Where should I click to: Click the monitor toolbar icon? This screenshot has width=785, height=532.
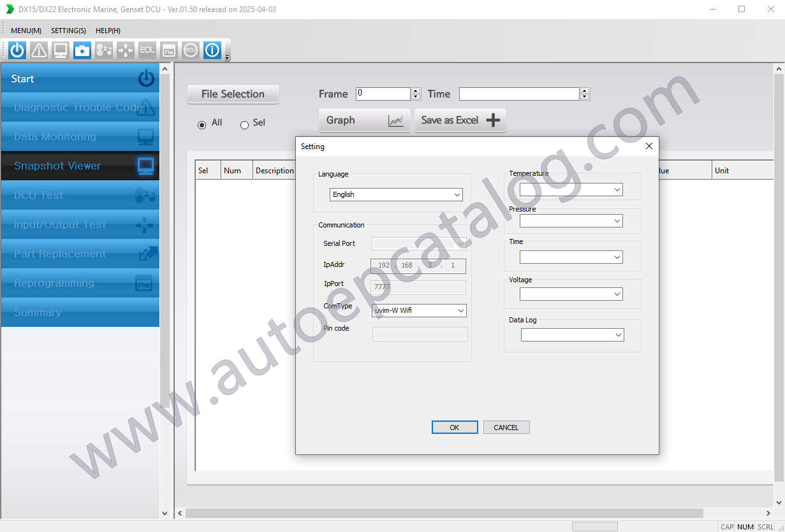coord(61,50)
